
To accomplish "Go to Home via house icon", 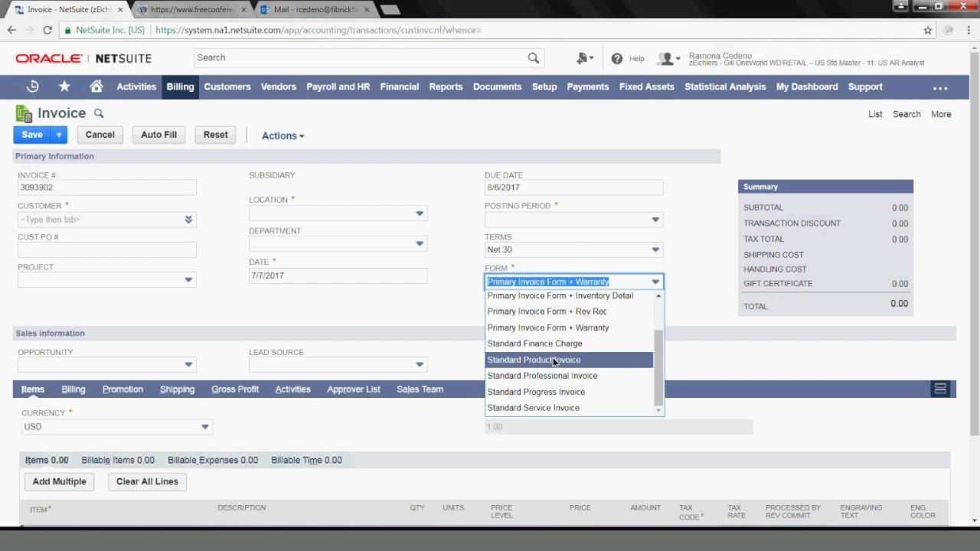I will [96, 86].
